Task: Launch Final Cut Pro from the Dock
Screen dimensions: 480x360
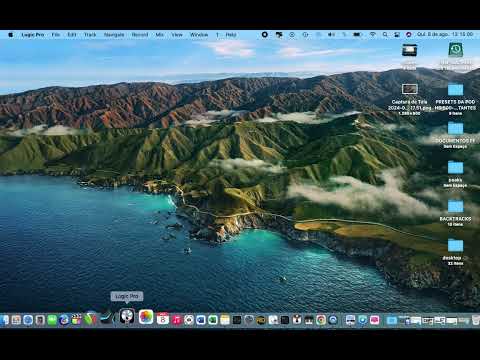Action: pos(76,320)
